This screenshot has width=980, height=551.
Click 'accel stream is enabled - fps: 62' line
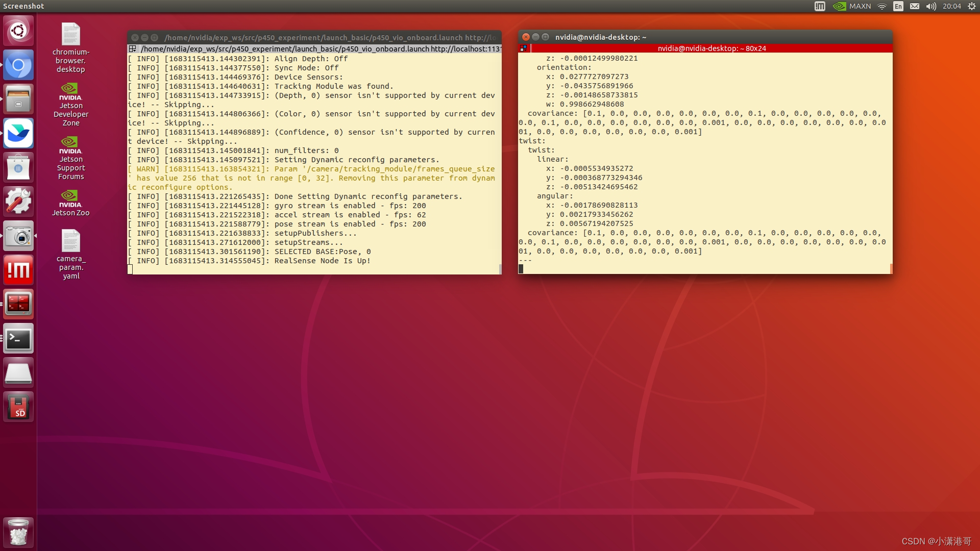[277, 215]
